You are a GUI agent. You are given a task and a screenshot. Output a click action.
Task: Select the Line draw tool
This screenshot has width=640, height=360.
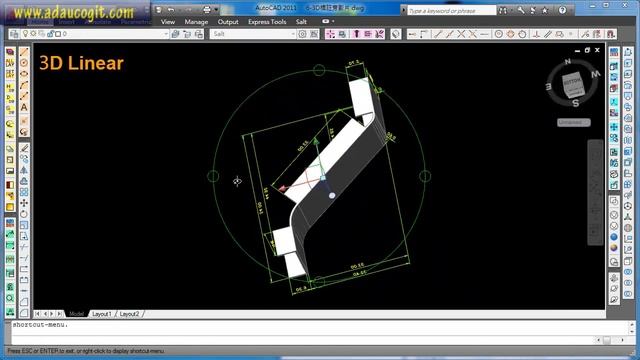tap(24, 52)
